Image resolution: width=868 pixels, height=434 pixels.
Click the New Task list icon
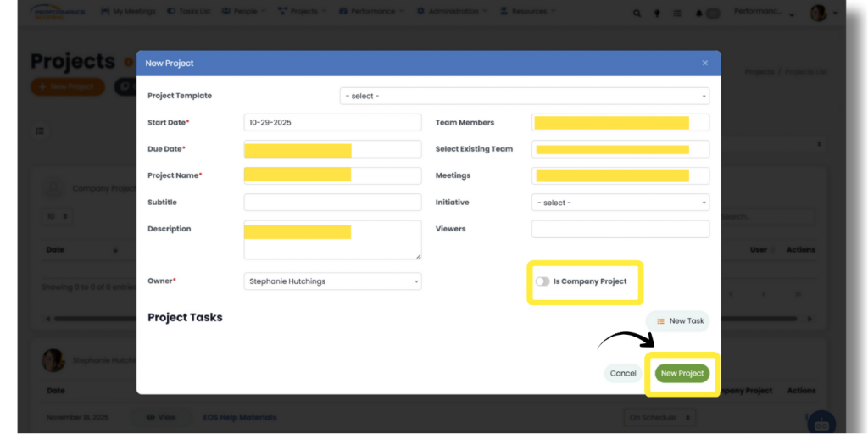tap(661, 321)
